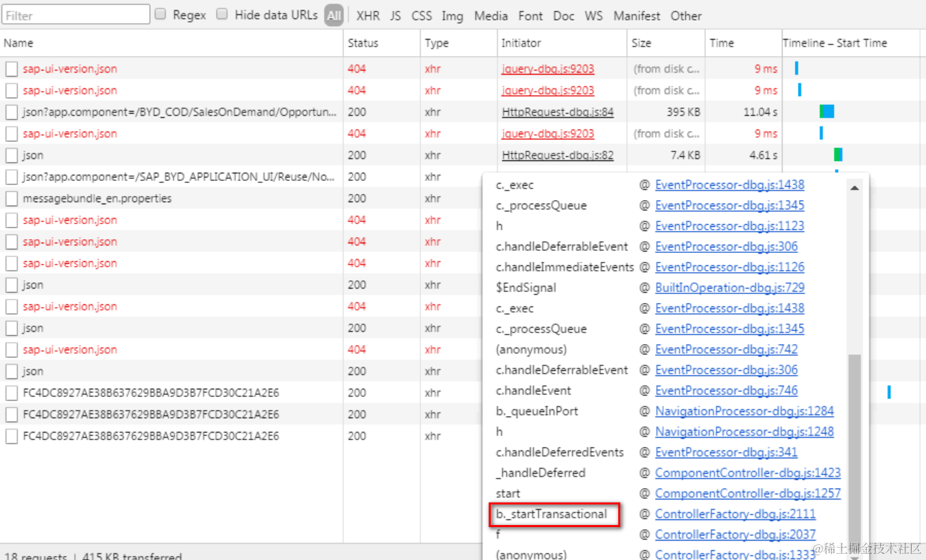Viewport: 926px width, 560px height.
Task: Filter requests by Font
Action: [531, 16]
